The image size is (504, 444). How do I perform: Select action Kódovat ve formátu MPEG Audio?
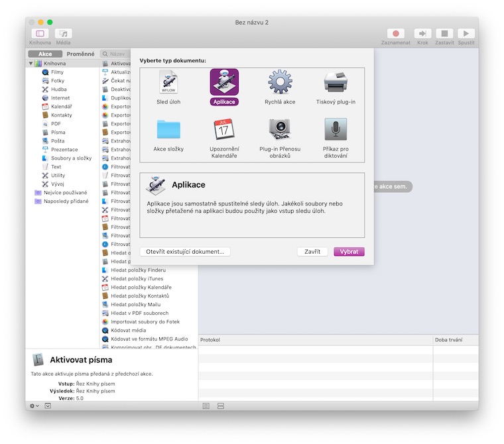click(x=149, y=339)
